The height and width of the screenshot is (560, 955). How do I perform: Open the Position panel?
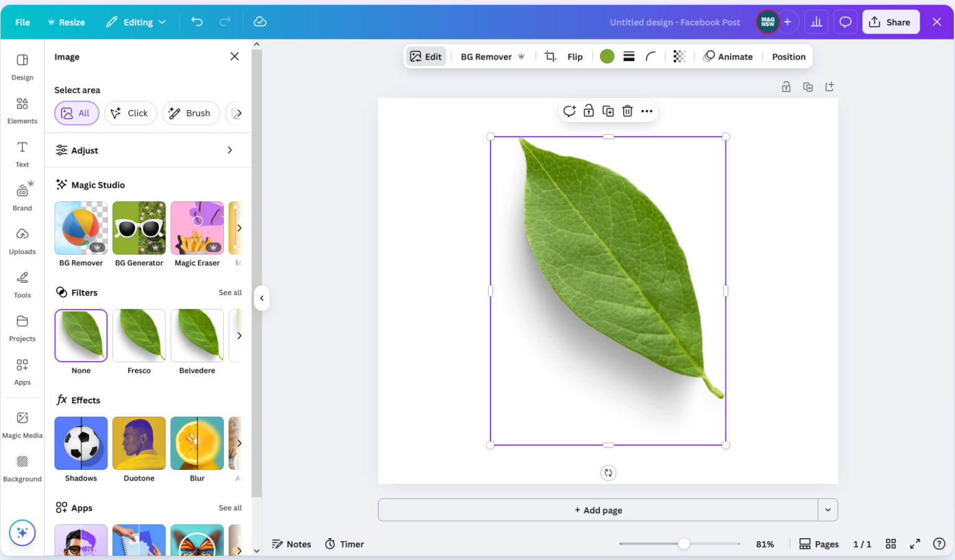(x=788, y=56)
